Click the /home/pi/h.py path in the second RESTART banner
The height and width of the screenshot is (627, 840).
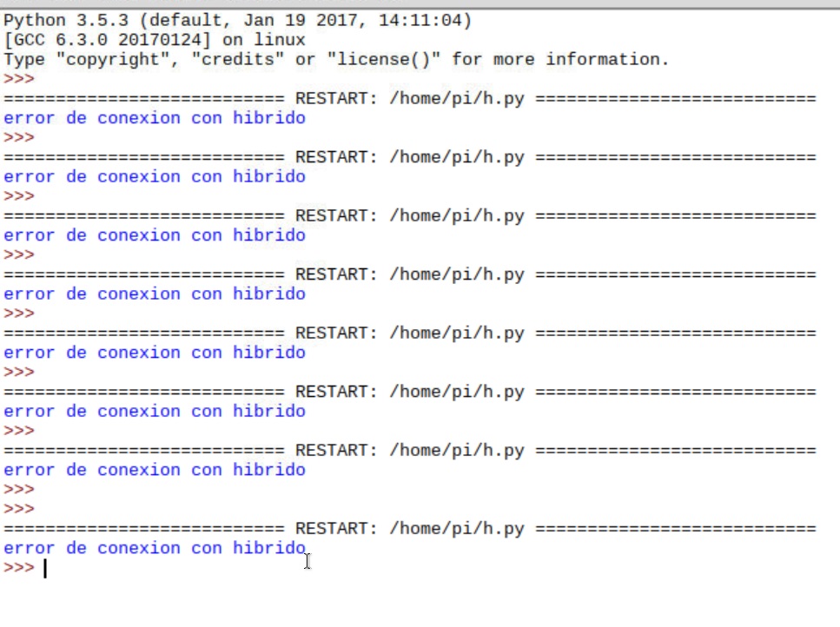457,157
